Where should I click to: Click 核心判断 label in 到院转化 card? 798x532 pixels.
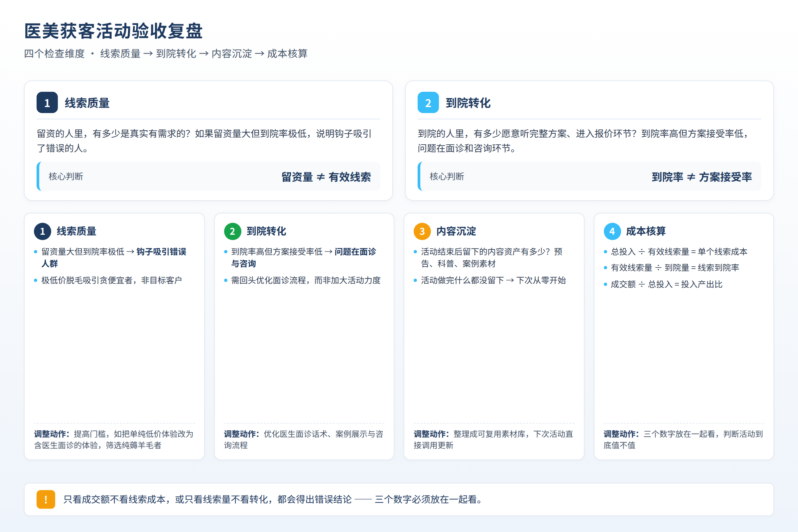click(x=447, y=177)
